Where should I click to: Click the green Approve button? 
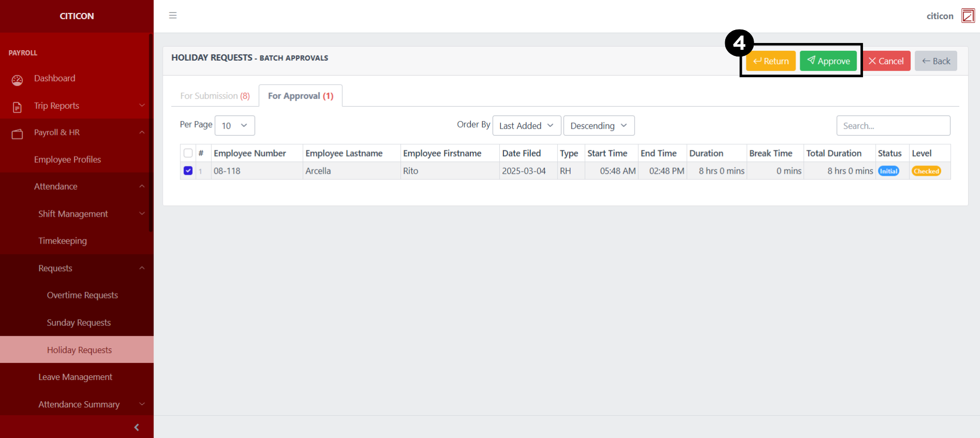tap(828, 61)
